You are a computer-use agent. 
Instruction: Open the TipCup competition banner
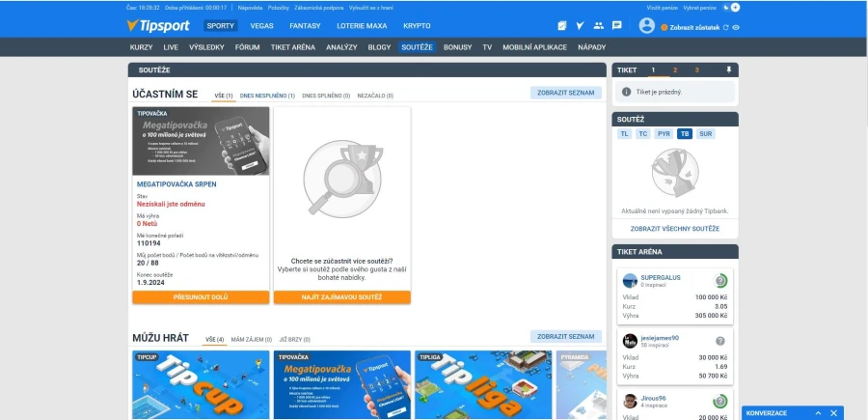[x=201, y=384]
